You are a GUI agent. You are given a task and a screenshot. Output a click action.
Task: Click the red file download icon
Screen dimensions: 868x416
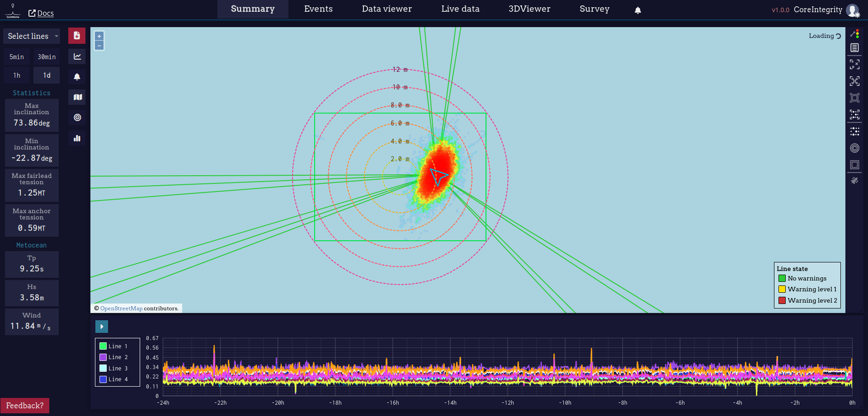(77, 36)
